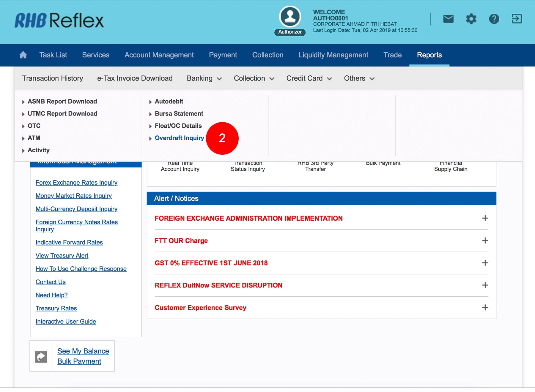The image size is (535, 392).
Task: Open the Payment tab in navigation
Action: [223, 55]
